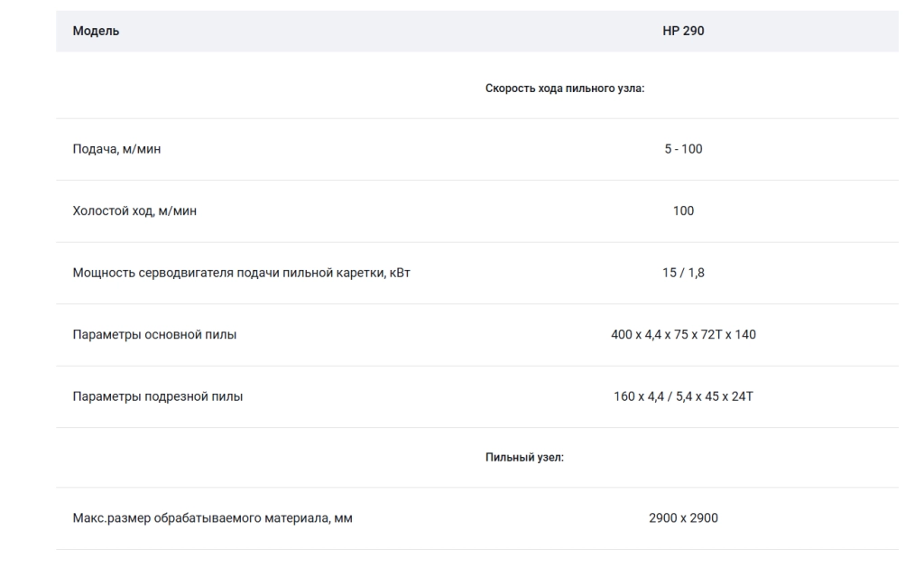The image size is (924, 568).
Task: Click the value "2900 x 2900"
Action: click(x=683, y=518)
